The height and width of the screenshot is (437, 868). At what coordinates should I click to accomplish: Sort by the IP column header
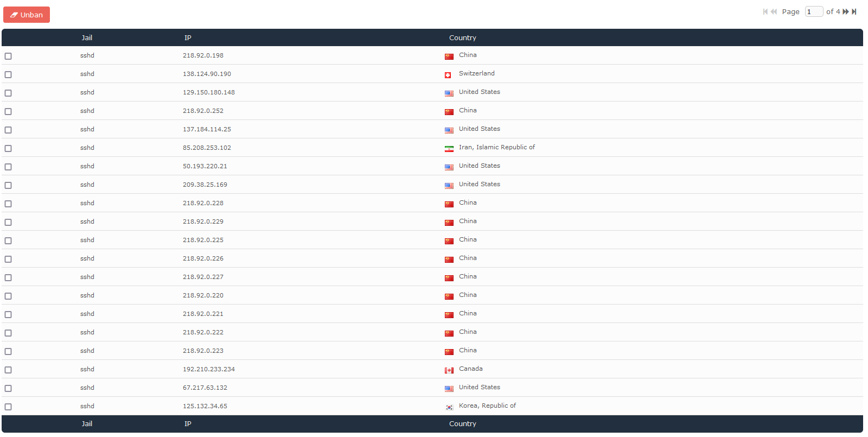188,38
